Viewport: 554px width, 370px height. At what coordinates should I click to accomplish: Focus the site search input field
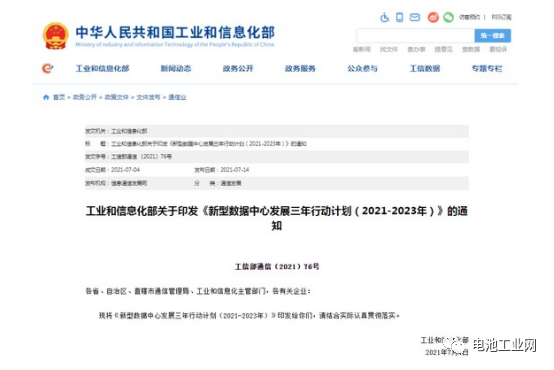(x=416, y=36)
